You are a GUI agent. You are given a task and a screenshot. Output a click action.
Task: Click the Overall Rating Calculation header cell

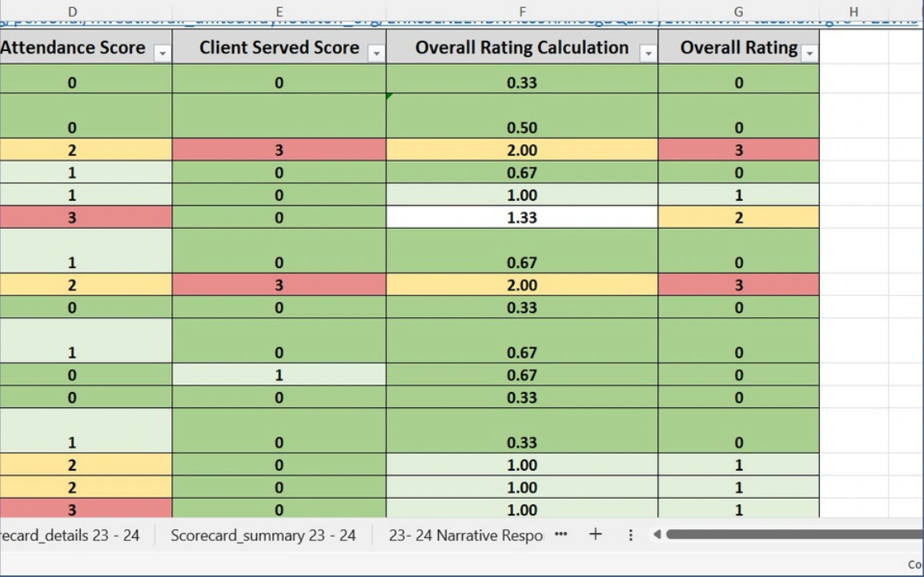click(522, 47)
